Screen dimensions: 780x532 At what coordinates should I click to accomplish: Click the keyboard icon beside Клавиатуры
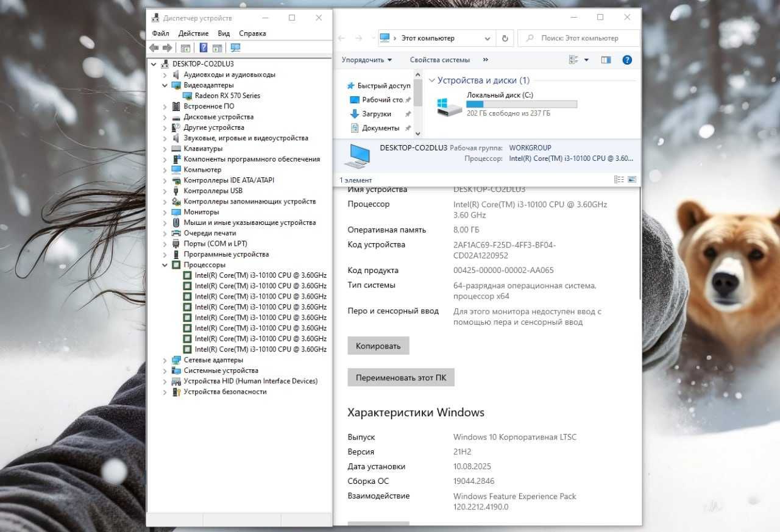(177, 149)
